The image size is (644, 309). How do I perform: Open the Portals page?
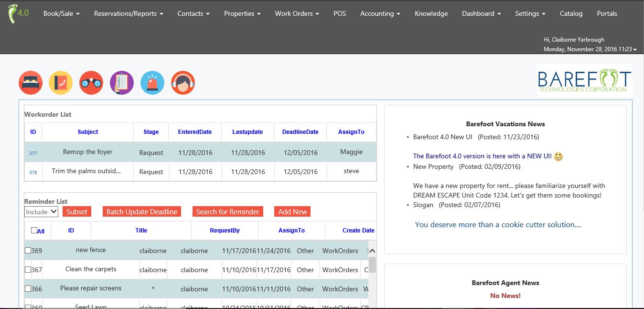pyautogui.click(x=607, y=13)
